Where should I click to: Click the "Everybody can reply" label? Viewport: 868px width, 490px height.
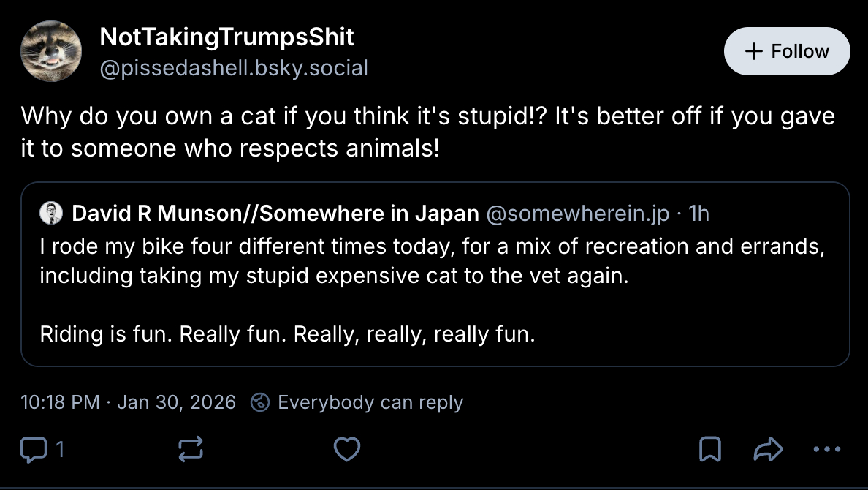coord(370,402)
